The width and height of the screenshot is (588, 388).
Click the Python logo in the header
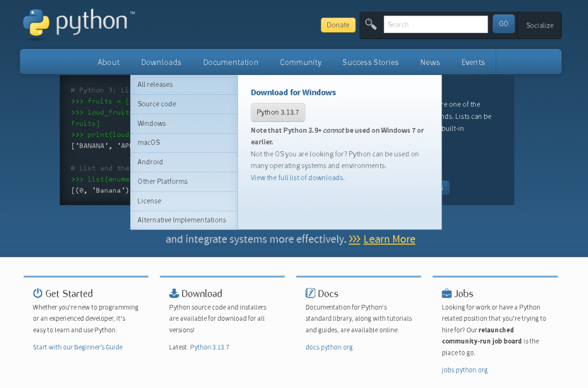point(79,24)
